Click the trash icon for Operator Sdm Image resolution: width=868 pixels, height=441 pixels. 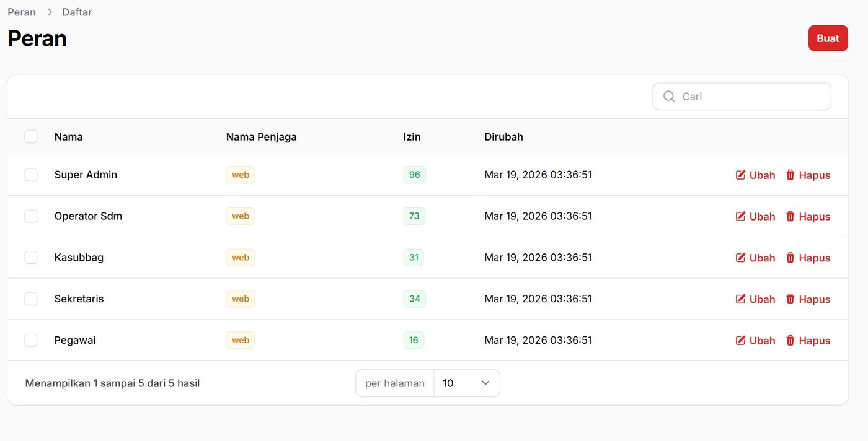point(790,216)
